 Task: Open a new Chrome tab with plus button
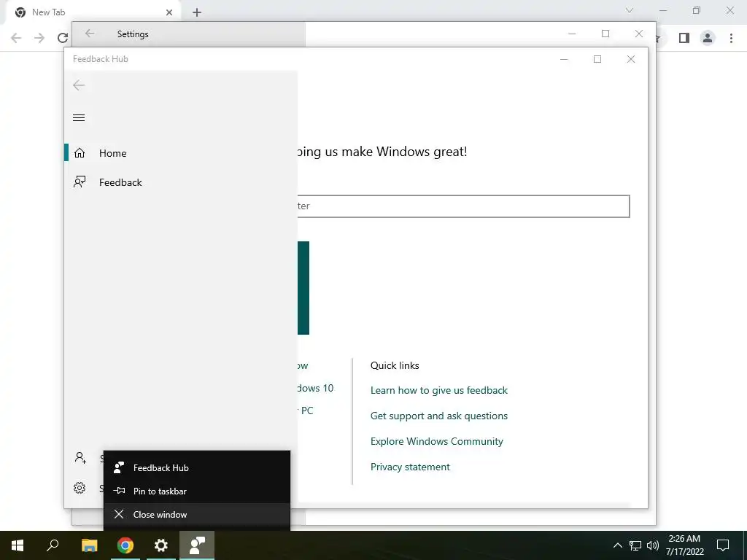197,12
